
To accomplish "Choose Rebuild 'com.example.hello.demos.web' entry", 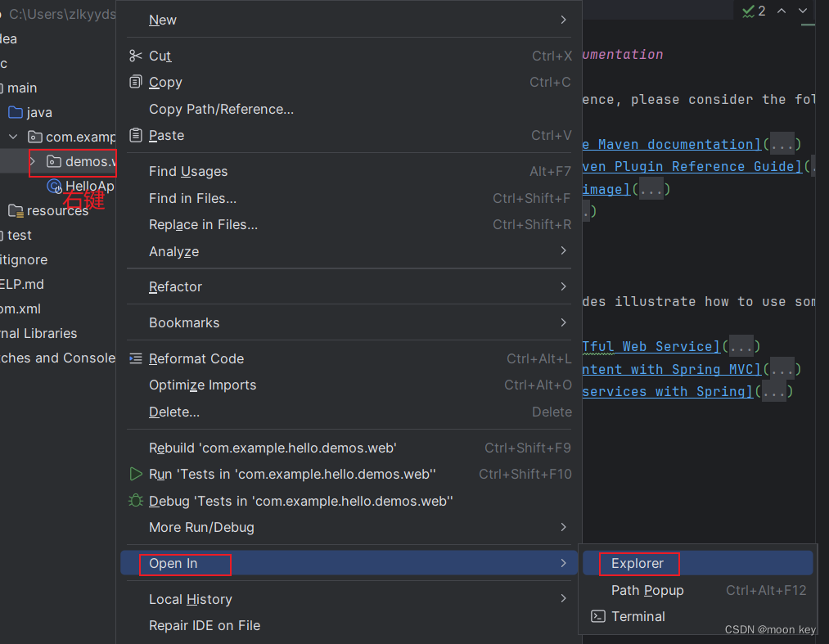I will (349, 448).
